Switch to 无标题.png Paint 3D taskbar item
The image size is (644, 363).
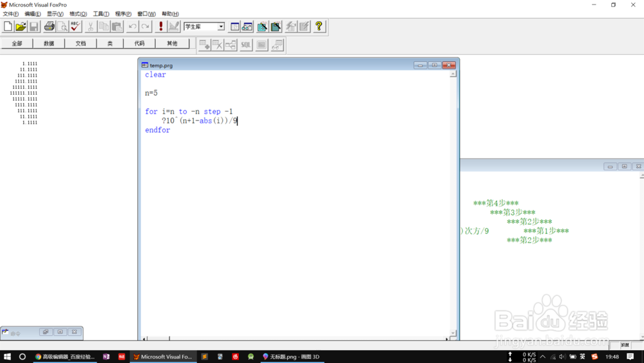tap(292, 357)
